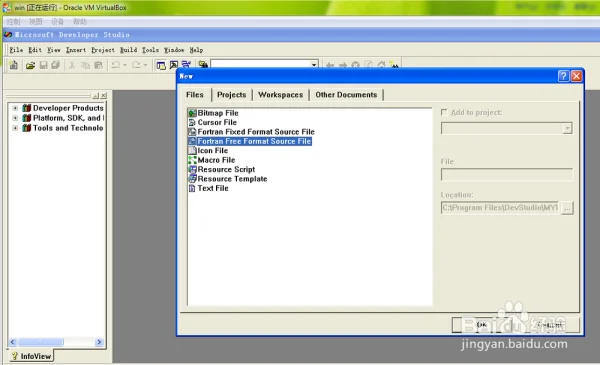This screenshot has height=365, width=600.
Task: Click the left pane horizontal scrollbar thumb
Action: click(41, 342)
